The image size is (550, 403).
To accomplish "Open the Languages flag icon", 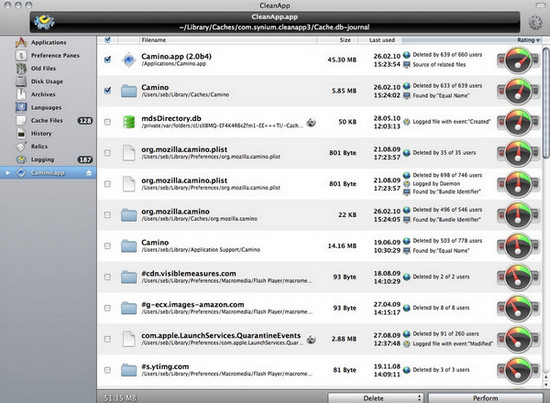I will pyautogui.click(x=21, y=107).
